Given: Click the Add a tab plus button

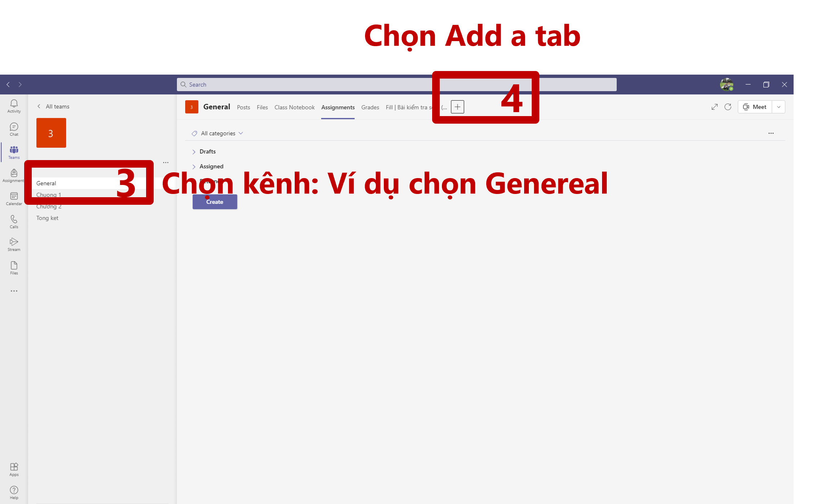Looking at the screenshot, I should [457, 107].
